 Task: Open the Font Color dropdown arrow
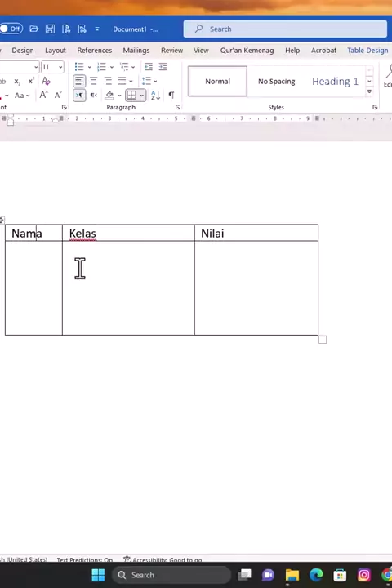tap(7, 96)
